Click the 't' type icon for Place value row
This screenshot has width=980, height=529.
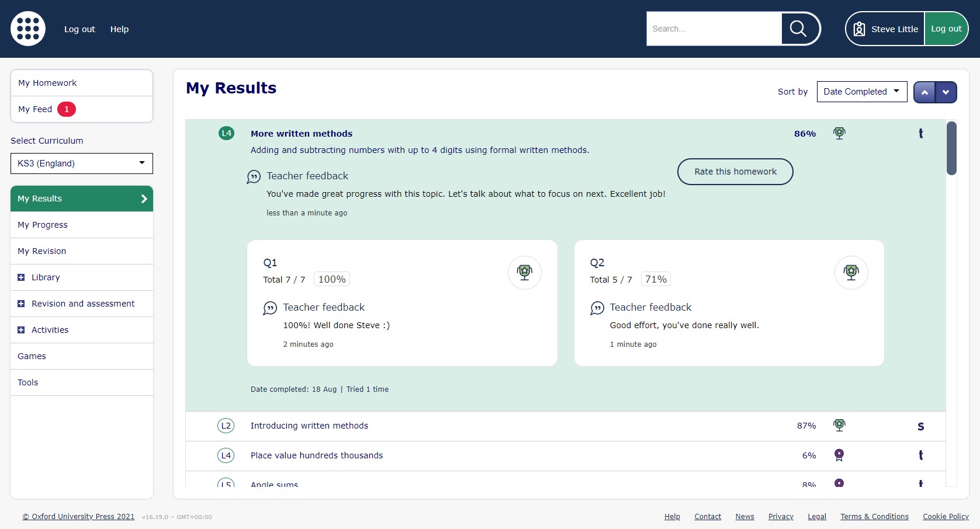click(x=921, y=455)
